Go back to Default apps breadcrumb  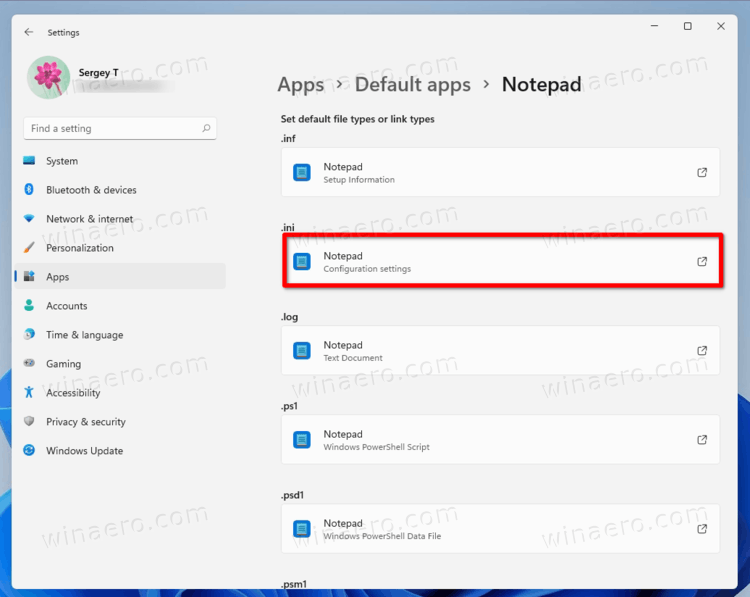(412, 85)
